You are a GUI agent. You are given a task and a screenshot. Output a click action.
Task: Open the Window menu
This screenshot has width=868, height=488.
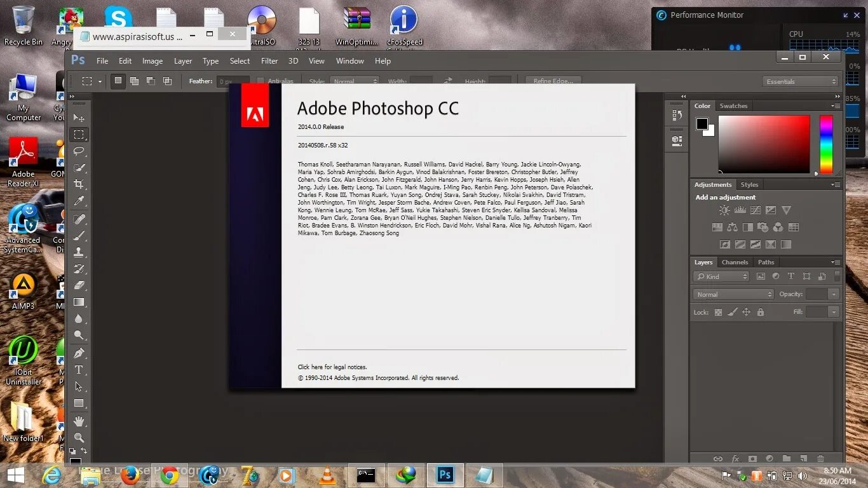350,61
